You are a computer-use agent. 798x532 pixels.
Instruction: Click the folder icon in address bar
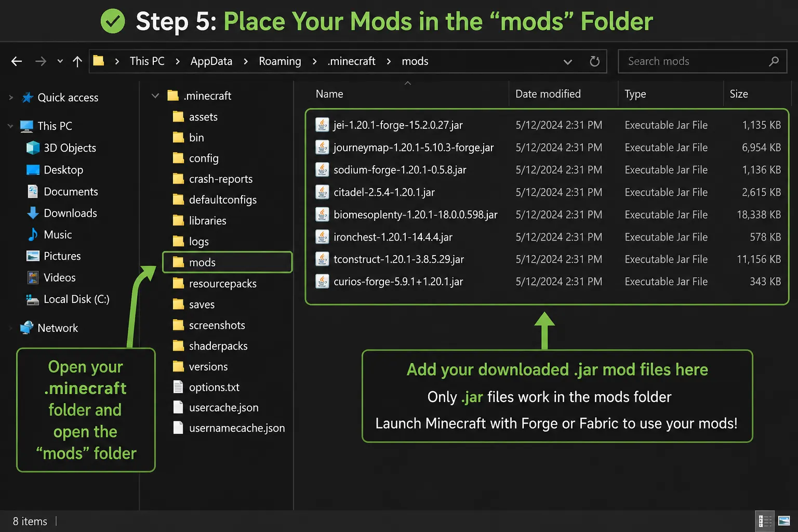[99, 61]
